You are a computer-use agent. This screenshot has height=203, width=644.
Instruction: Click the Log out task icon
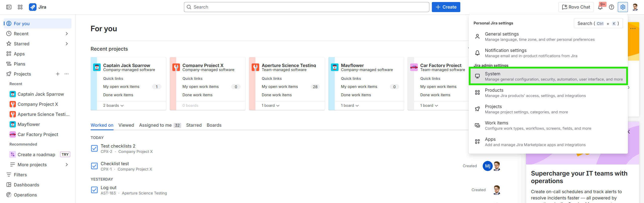click(x=94, y=190)
